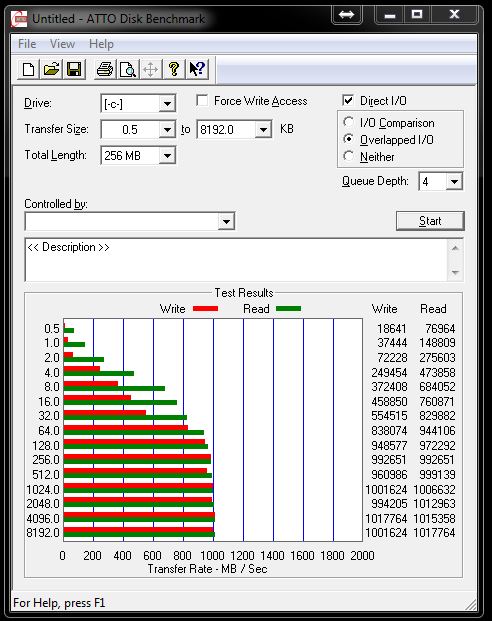
Task: Open the File menu
Action: (27, 44)
